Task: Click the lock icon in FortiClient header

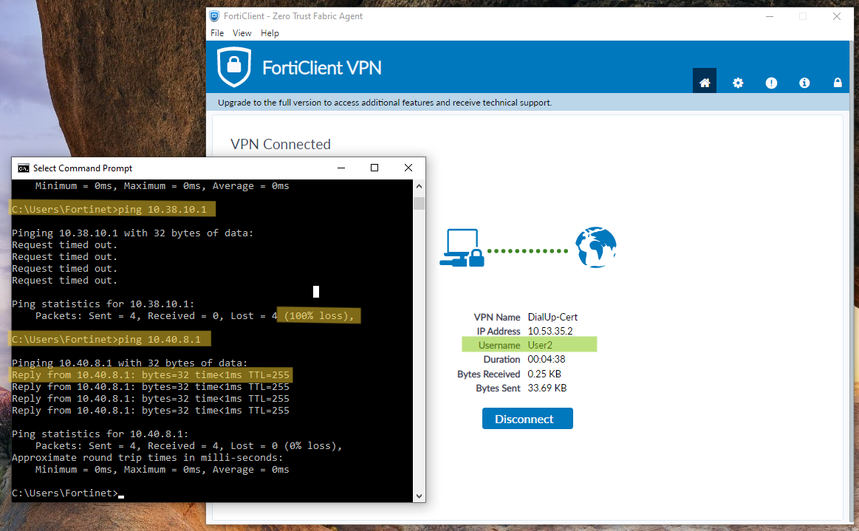Action: 838,83
